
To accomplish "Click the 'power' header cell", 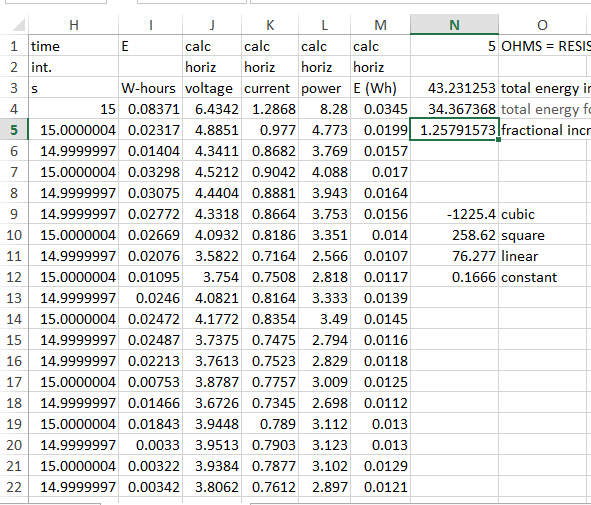I will (x=324, y=88).
